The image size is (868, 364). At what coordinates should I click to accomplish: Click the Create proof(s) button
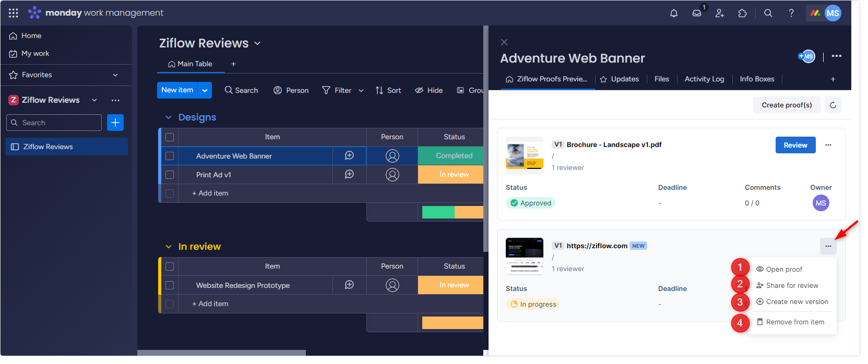787,105
